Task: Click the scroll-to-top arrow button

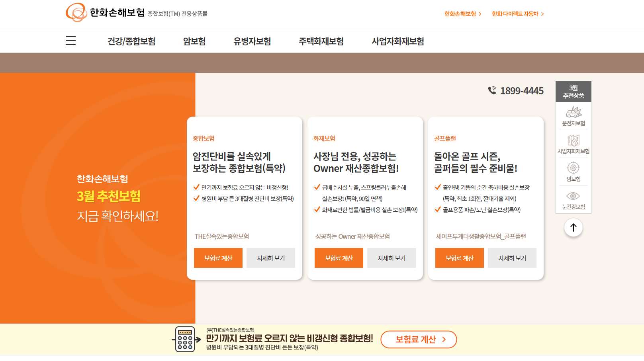Action: coord(574,228)
